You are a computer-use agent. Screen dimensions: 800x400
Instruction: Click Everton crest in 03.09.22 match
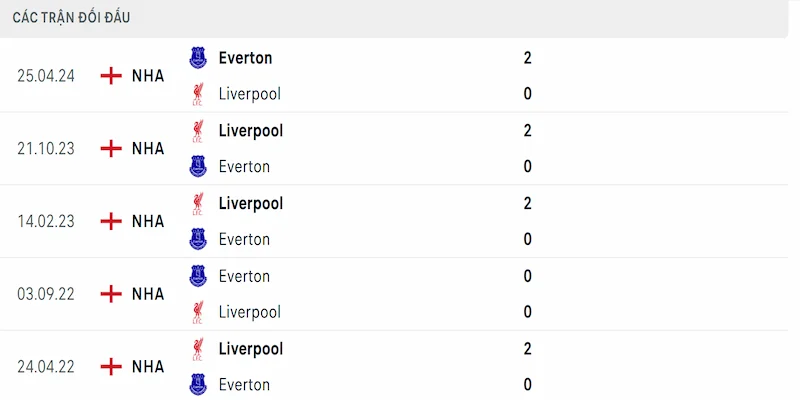pos(198,276)
